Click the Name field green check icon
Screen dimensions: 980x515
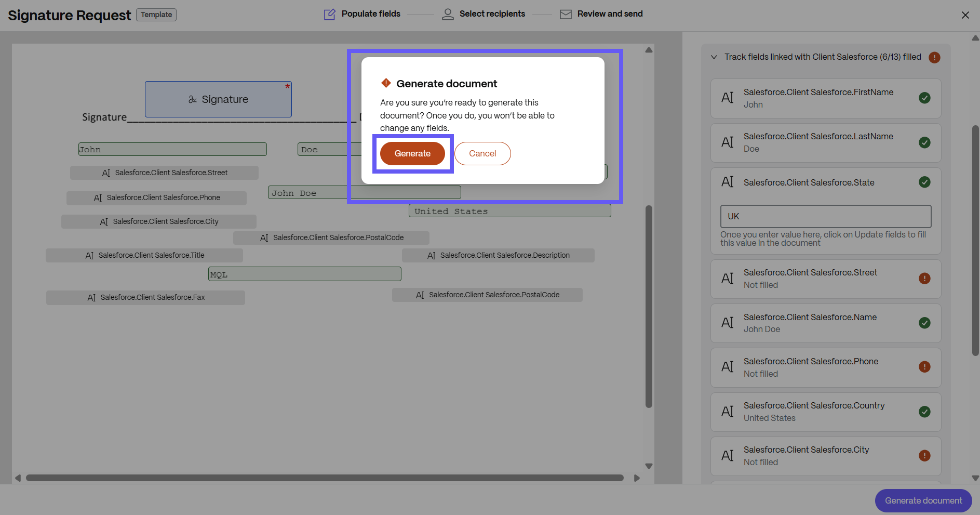(924, 323)
